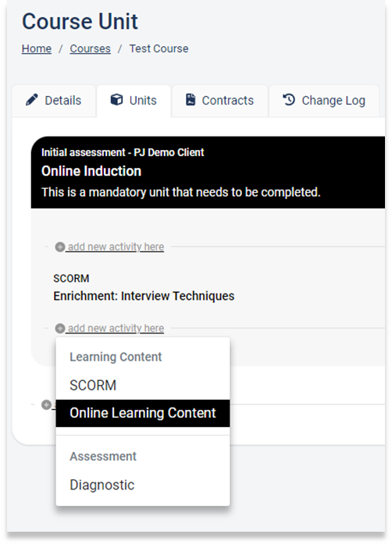Click first 'add new activity here' link
The height and width of the screenshot is (545, 392).
click(x=116, y=247)
